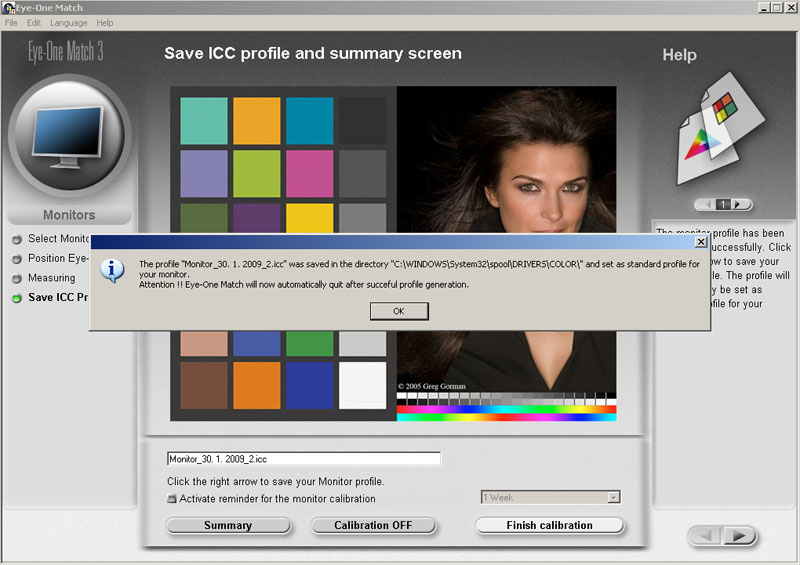Select the Select Monitor step bullet

click(17, 239)
